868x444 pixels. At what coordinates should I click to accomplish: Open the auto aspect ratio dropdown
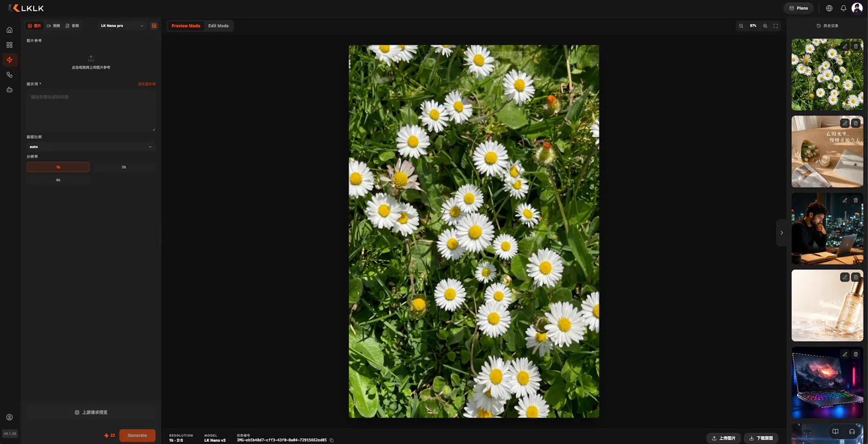point(91,147)
